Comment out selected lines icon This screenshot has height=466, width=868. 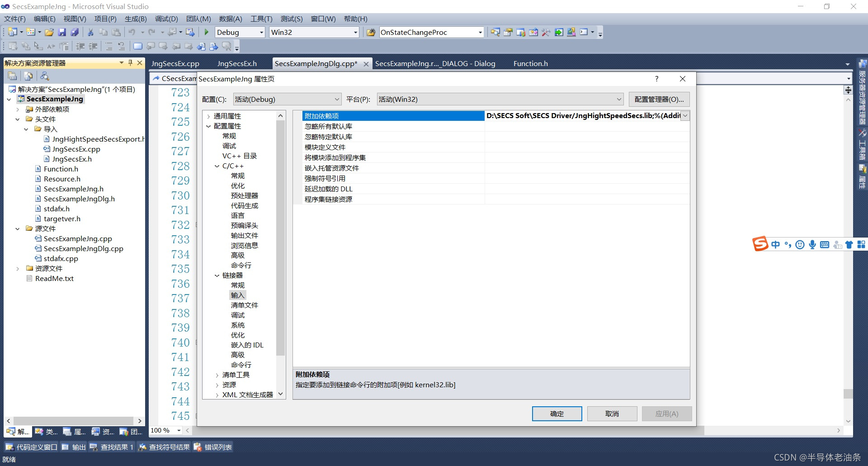point(109,46)
